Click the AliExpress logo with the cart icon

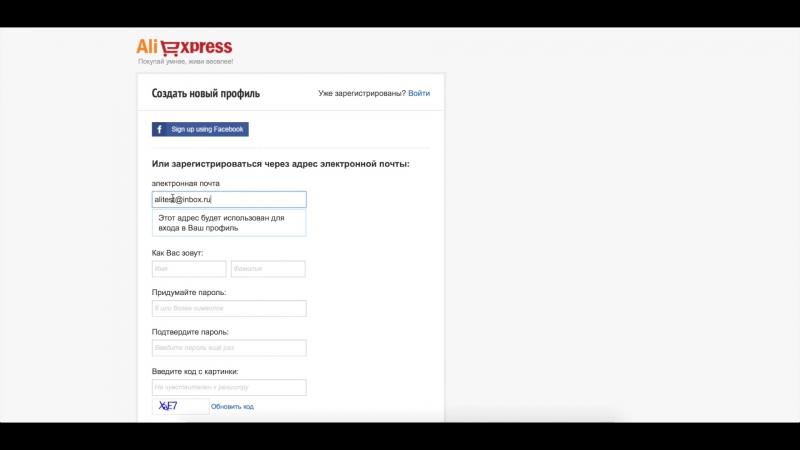(184, 47)
